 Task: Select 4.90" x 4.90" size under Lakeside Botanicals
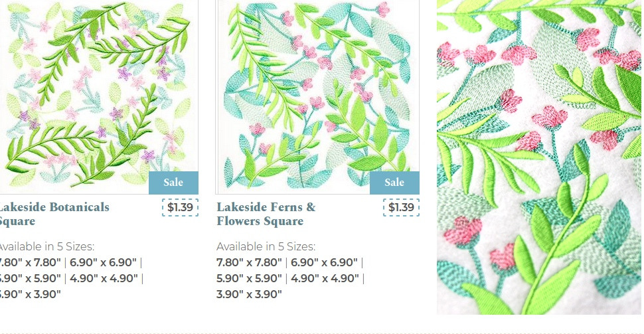tap(104, 278)
